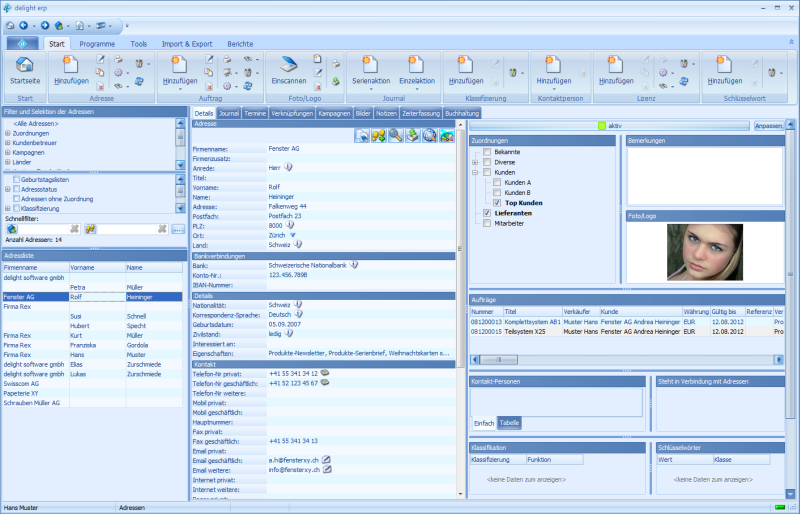Check the Diverse checkbox in Zuordnungen

click(x=487, y=162)
